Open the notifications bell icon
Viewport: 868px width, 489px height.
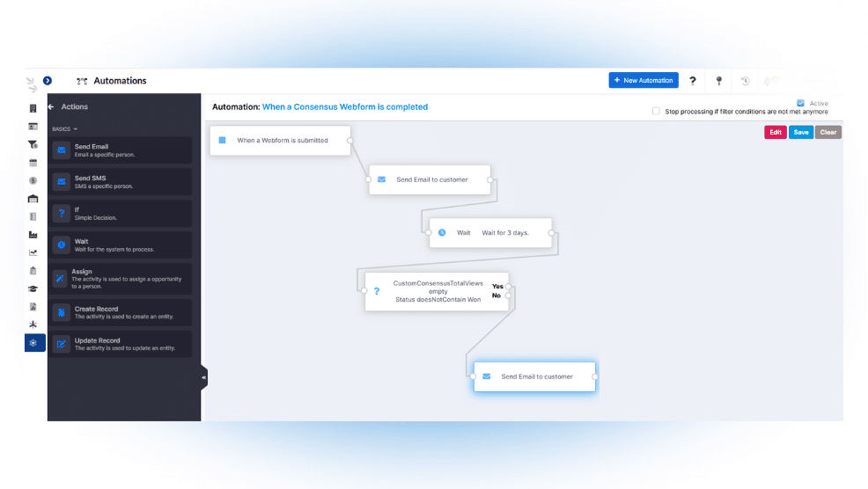pos(768,81)
